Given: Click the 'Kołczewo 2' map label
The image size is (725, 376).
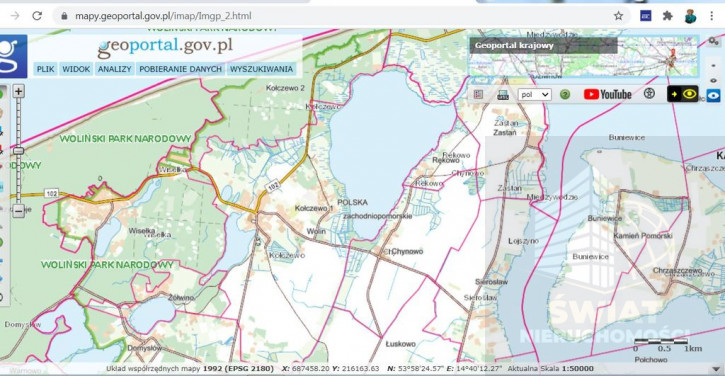Looking at the screenshot, I should (x=285, y=88).
